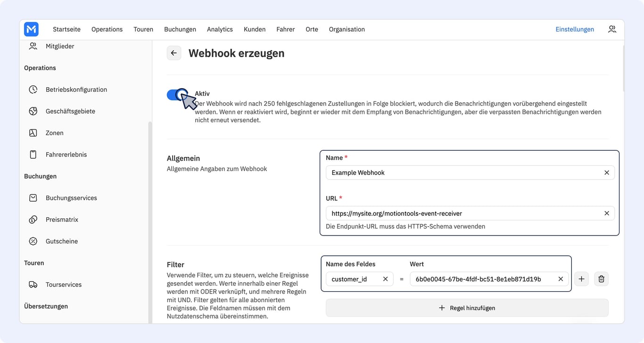
Task: Click the Motiontools logo icon
Action: pyautogui.click(x=31, y=29)
